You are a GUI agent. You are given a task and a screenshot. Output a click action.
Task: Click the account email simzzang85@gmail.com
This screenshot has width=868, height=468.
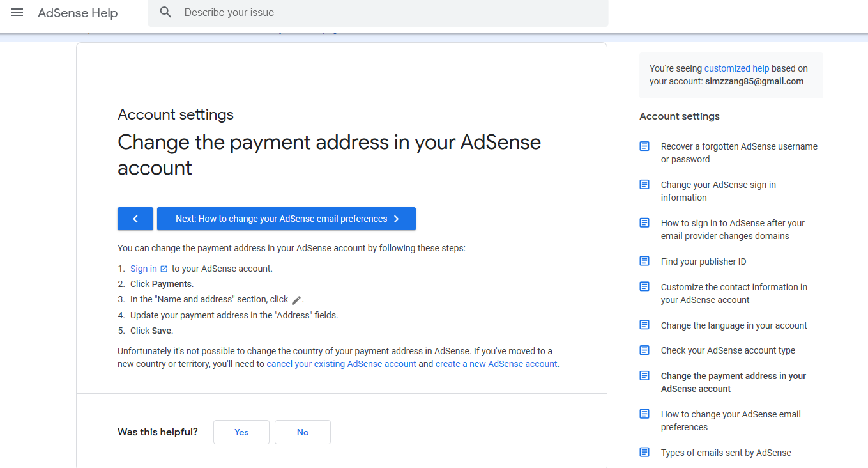point(754,81)
